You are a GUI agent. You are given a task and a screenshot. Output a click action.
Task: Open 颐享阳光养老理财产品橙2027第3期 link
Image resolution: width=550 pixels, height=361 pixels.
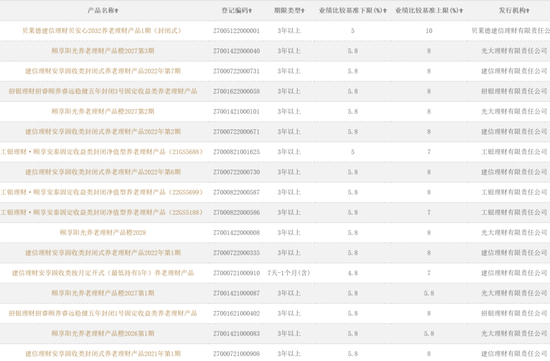103,51
